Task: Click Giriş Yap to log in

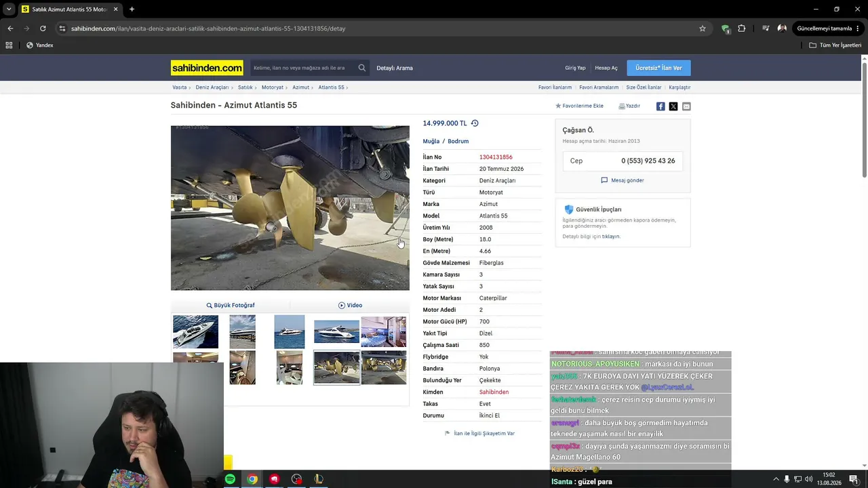Action: (x=575, y=68)
